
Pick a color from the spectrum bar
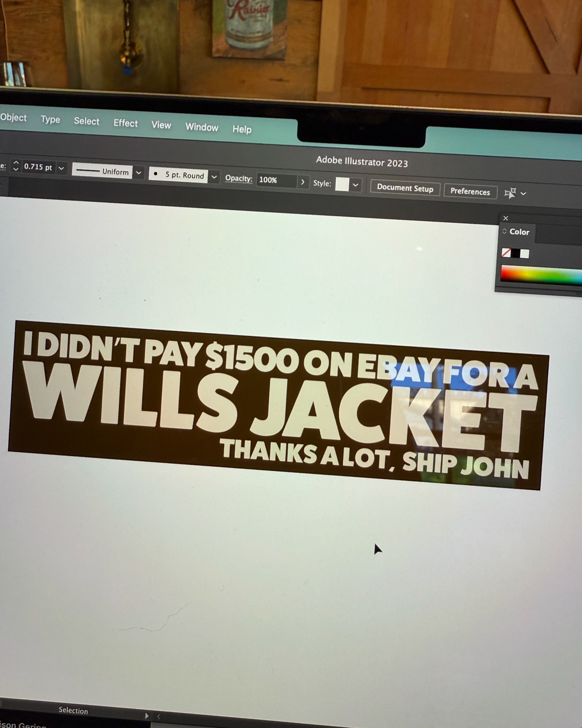tap(541, 275)
